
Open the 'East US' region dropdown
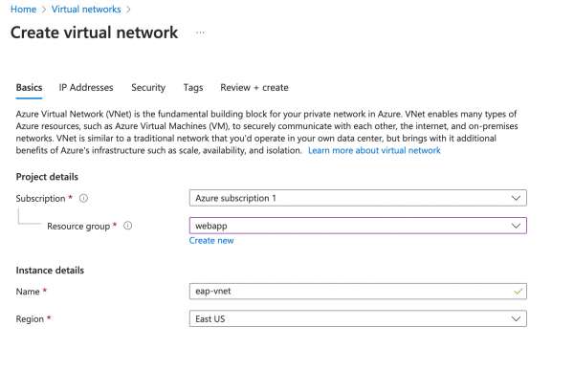[x=358, y=318]
